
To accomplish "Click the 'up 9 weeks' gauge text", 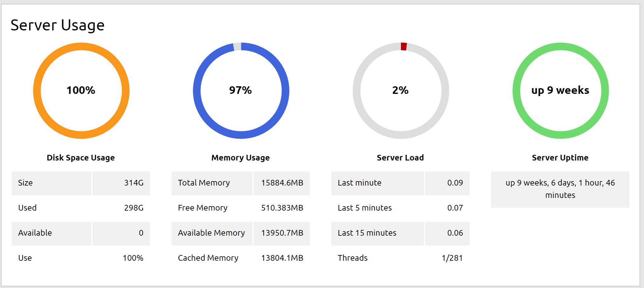I will click(560, 90).
